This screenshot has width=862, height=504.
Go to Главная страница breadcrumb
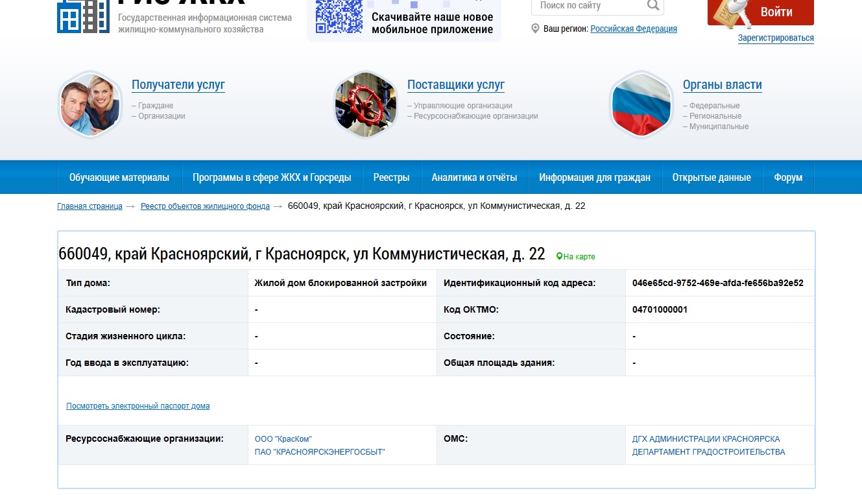click(x=90, y=206)
